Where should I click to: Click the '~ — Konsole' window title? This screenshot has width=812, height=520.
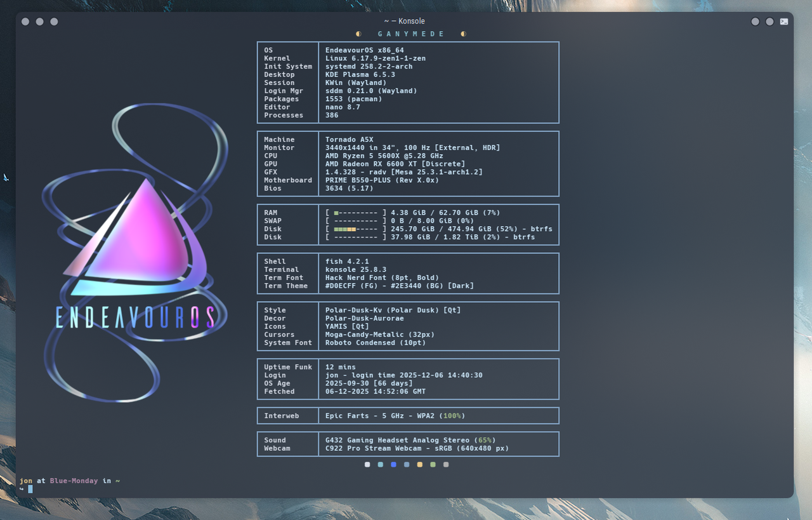pyautogui.click(x=405, y=22)
